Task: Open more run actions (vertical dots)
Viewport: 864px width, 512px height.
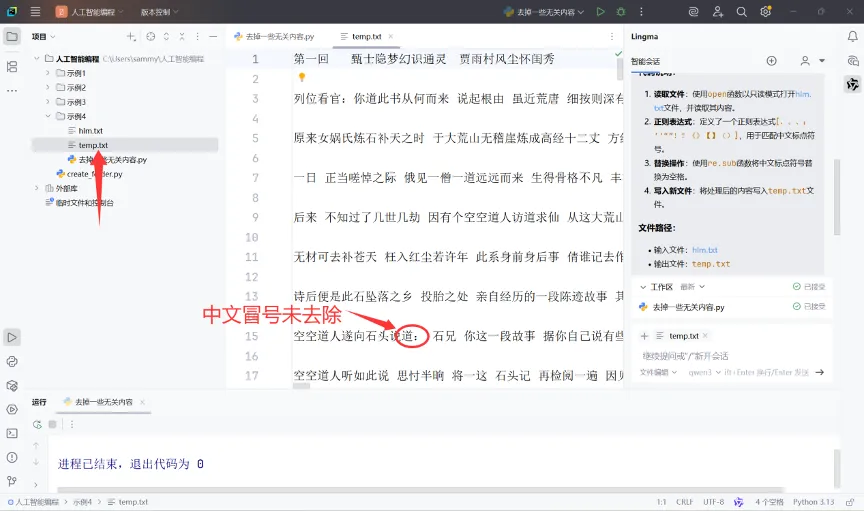Action: (x=641, y=12)
